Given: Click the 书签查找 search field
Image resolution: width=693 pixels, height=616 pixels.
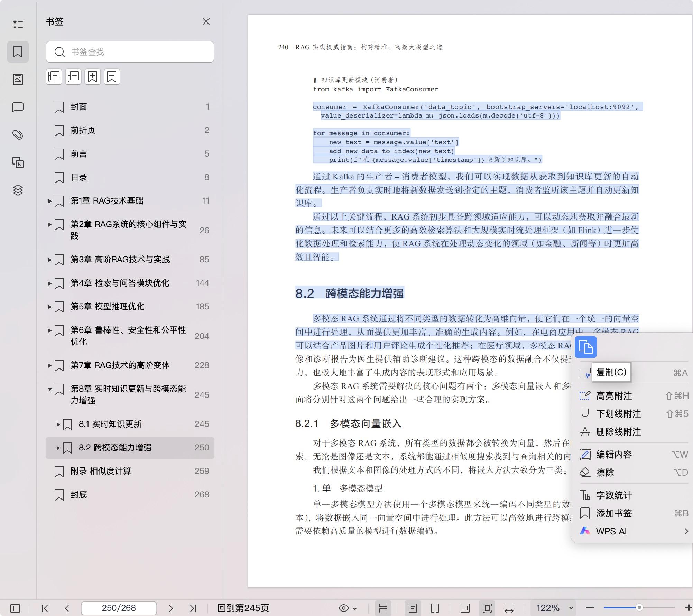Looking at the screenshot, I should tap(130, 52).
